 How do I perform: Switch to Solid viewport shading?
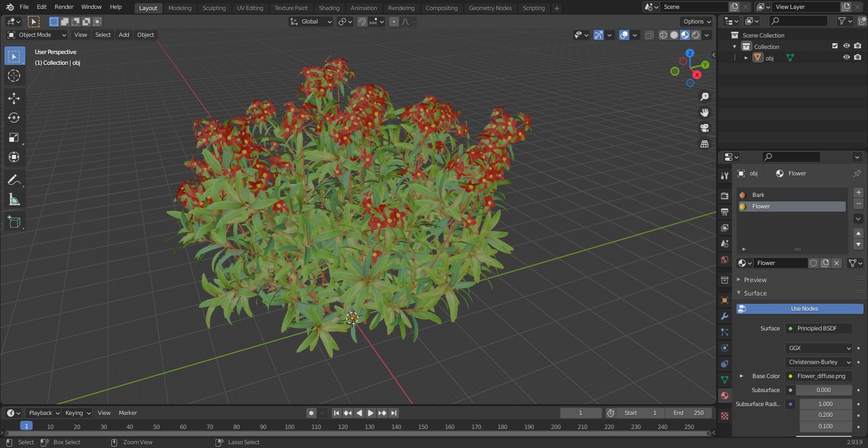(x=674, y=35)
